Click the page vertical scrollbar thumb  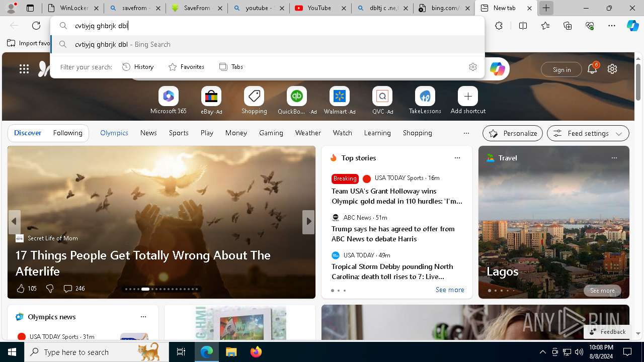(638, 83)
